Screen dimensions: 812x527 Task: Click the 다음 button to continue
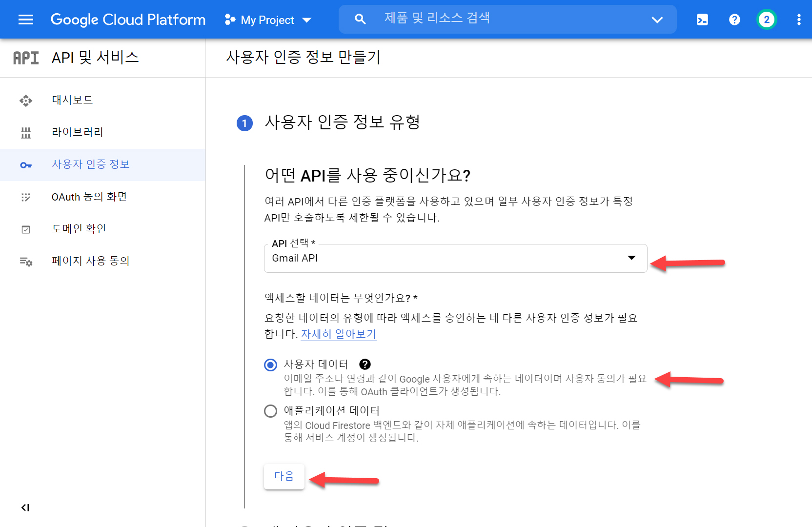click(284, 476)
